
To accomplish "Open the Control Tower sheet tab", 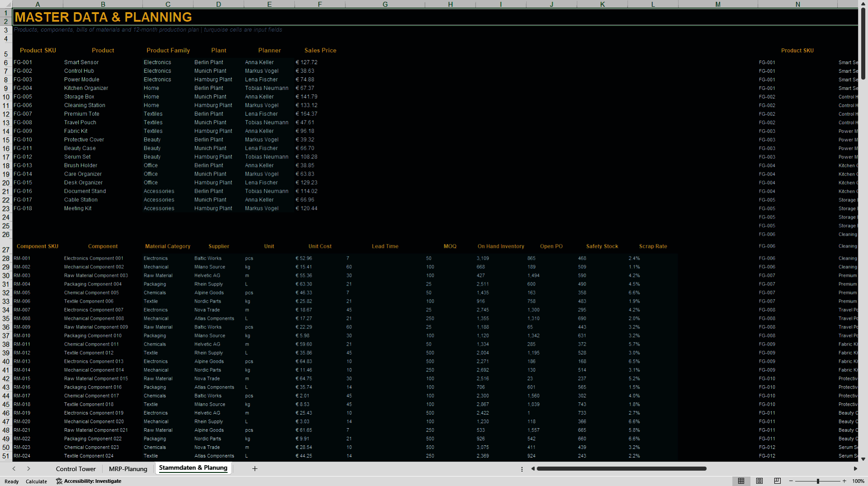I will tap(75, 469).
